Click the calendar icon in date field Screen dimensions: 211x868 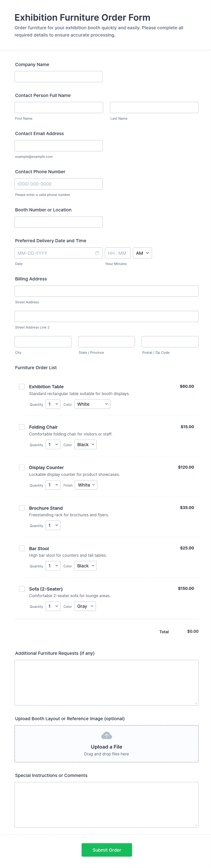tap(97, 253)
